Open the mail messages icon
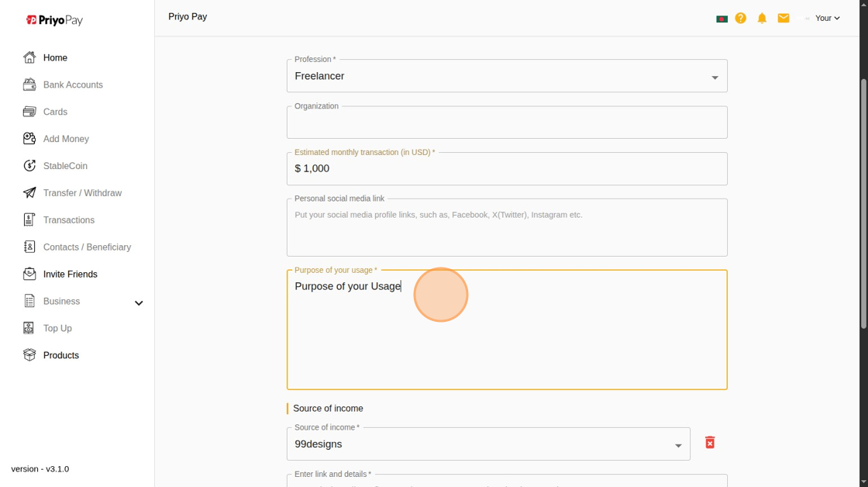The width and height of the screenshot is (868, 487). [x=784, y=18]
